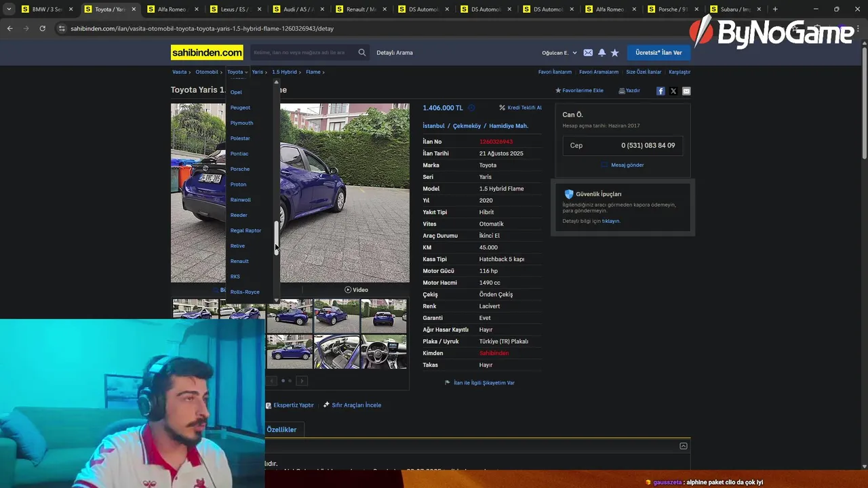Open the tab search dropdown arrow

tap(9, 9)
